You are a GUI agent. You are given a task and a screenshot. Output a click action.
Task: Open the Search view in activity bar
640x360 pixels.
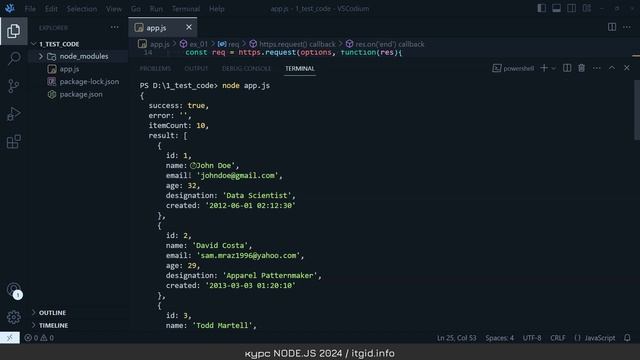click(14, 58)
